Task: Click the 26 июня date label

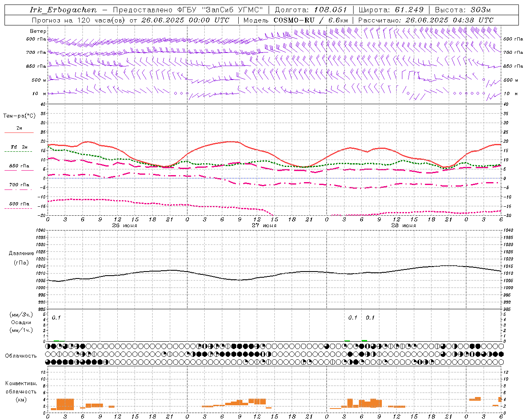Action: click(x=125, y=226)
